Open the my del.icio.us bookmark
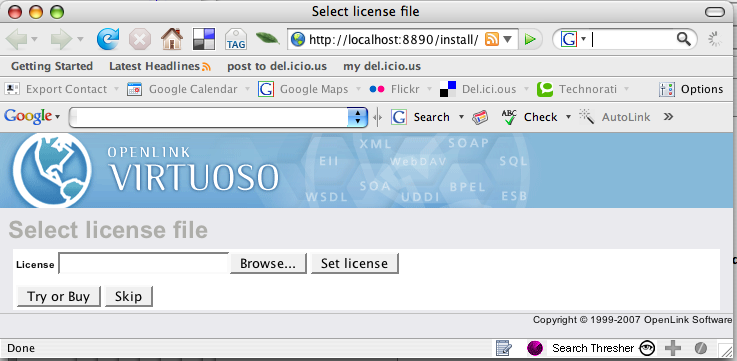Screen dimensions: 737x361 tap(382, 66)
